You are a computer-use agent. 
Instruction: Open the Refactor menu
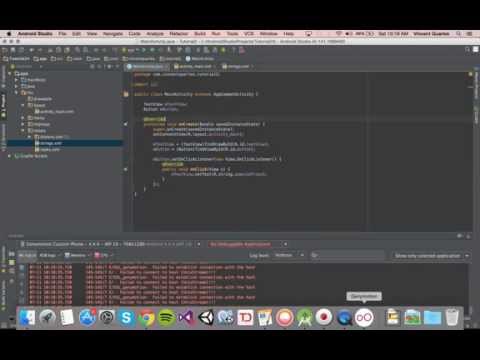(179, 34)
